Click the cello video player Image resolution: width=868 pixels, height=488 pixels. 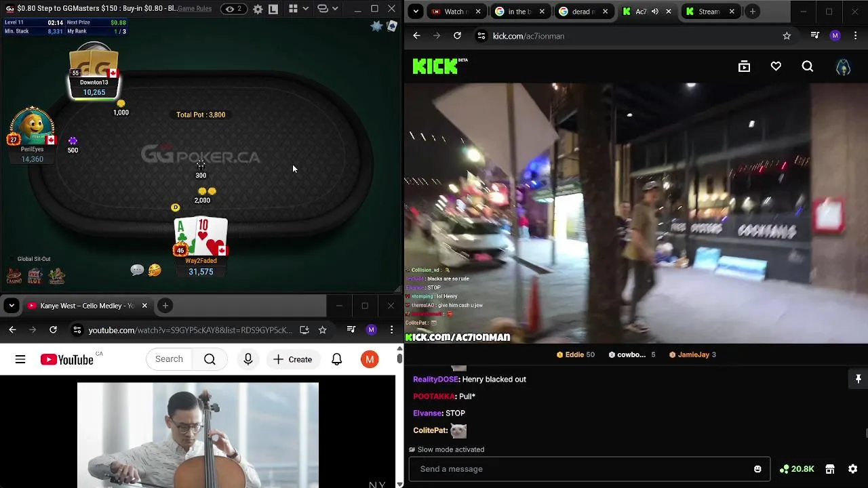tap(198, 435)
